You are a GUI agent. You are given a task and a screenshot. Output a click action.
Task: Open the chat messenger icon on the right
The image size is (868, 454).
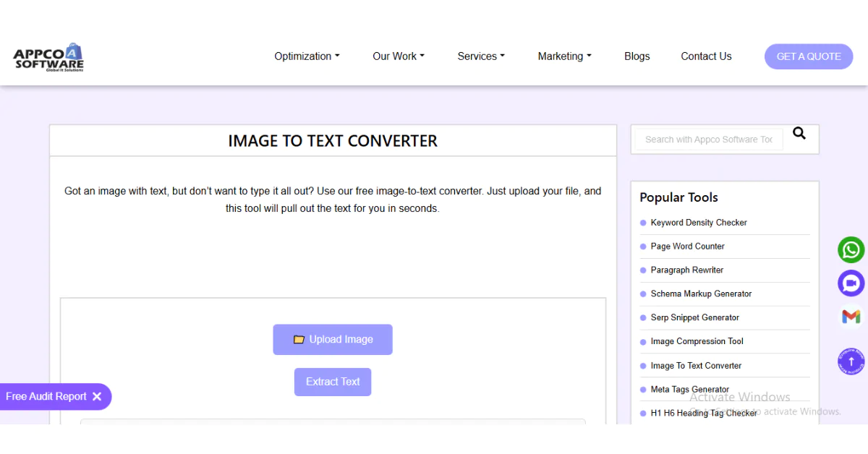(851, 283)
